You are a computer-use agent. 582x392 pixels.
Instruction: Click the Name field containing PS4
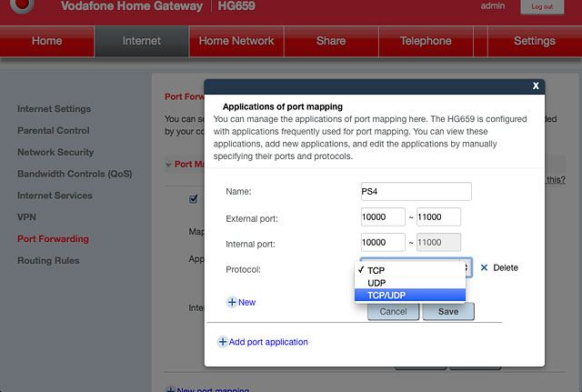(x=416, y=192)
